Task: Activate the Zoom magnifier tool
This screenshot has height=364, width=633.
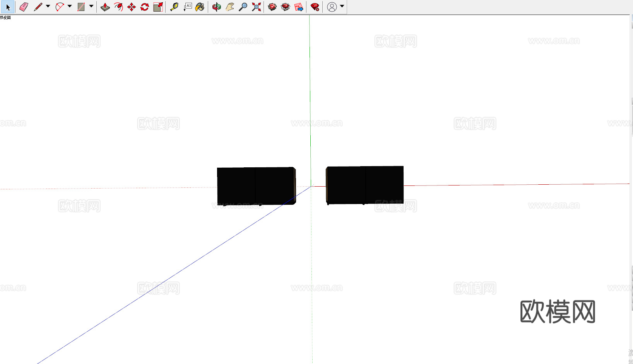Action: tap(243, 7)
